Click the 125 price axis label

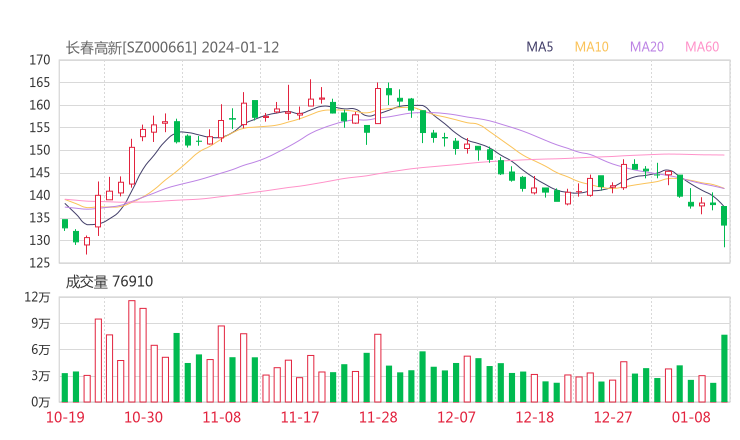[x=40, y=263]
